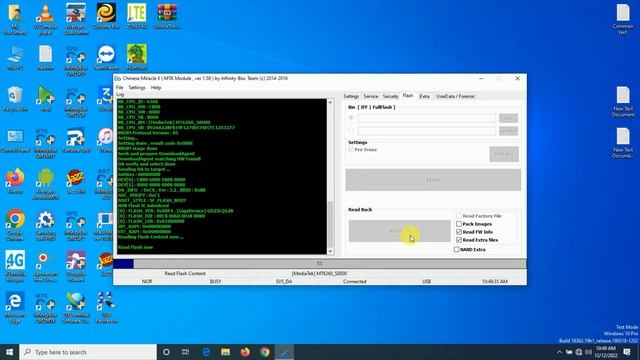Screen dimensions: 640x360
Task: Open the globe-with-plug desktop shortcut
Action: pos(76,307)
